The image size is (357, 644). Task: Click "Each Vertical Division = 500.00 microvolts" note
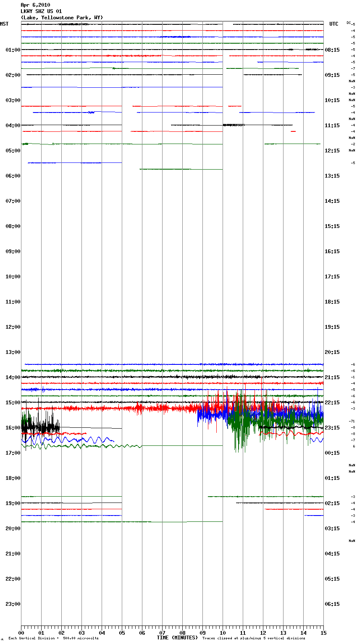[54, 639]
